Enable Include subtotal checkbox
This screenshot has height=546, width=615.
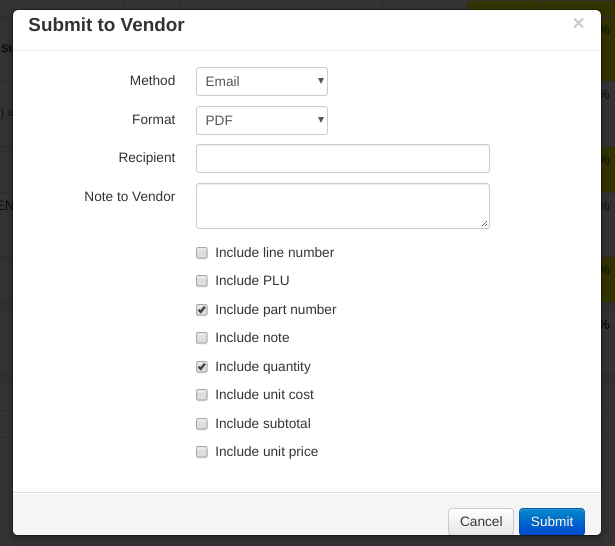[202, 424]
